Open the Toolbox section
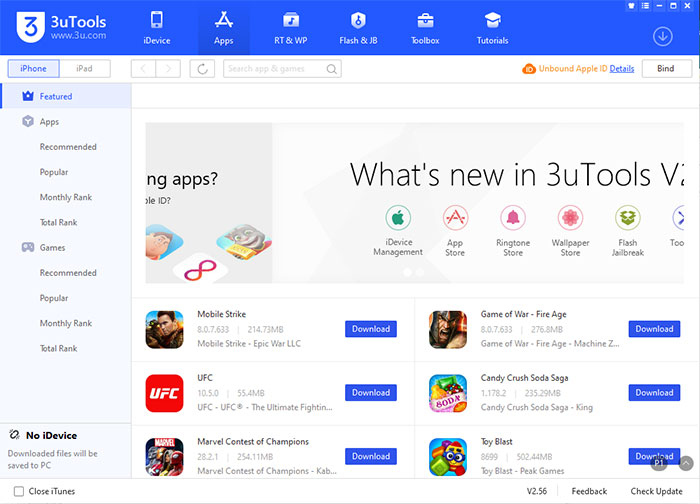The image size is (700, 504). pyautogui.click(x=425, y=27)
